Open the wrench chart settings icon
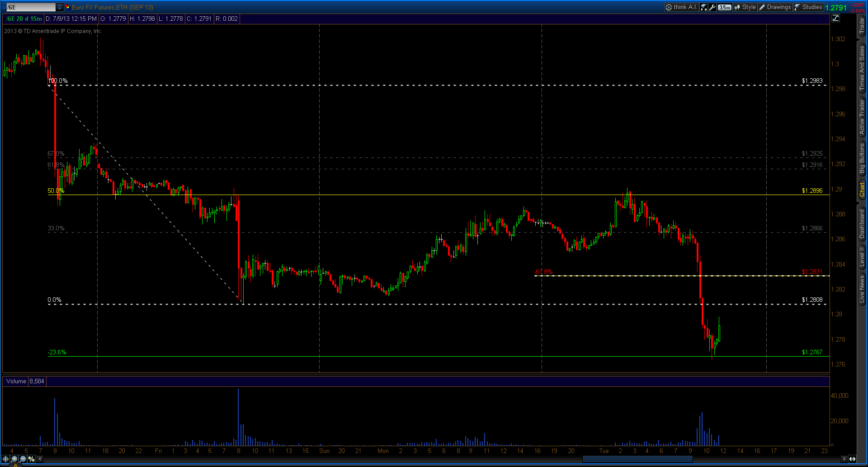 coord(712,7)
